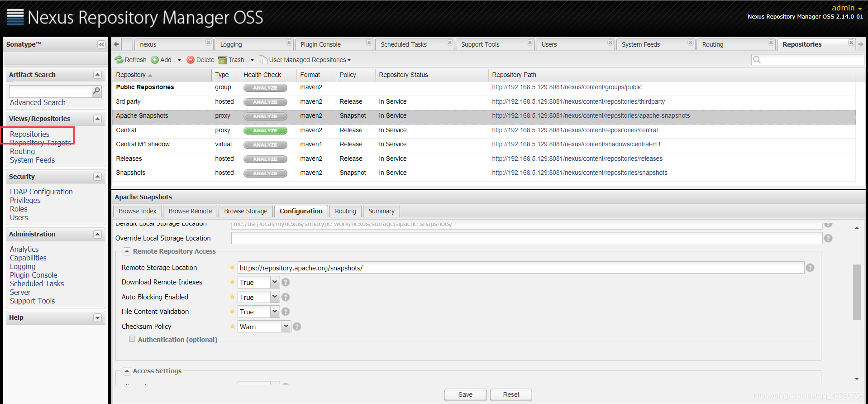
Task: Collapse the Artifact Search panel
Action: click(97, 75)
